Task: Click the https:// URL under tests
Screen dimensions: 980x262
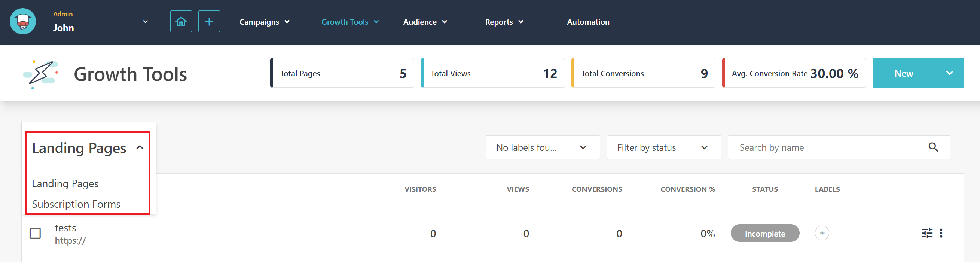Action: click(70, 241)
